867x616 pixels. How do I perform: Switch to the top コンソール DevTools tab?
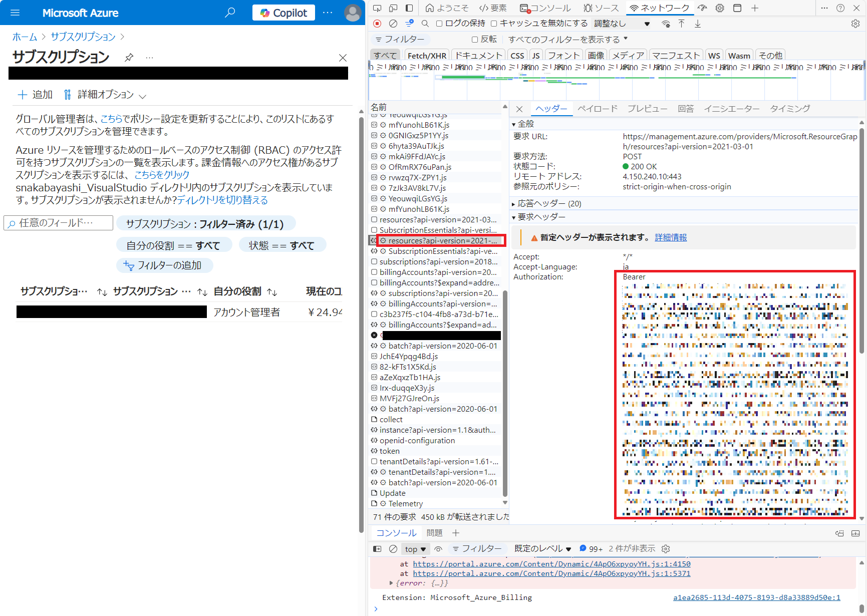(x=545, y=8)
